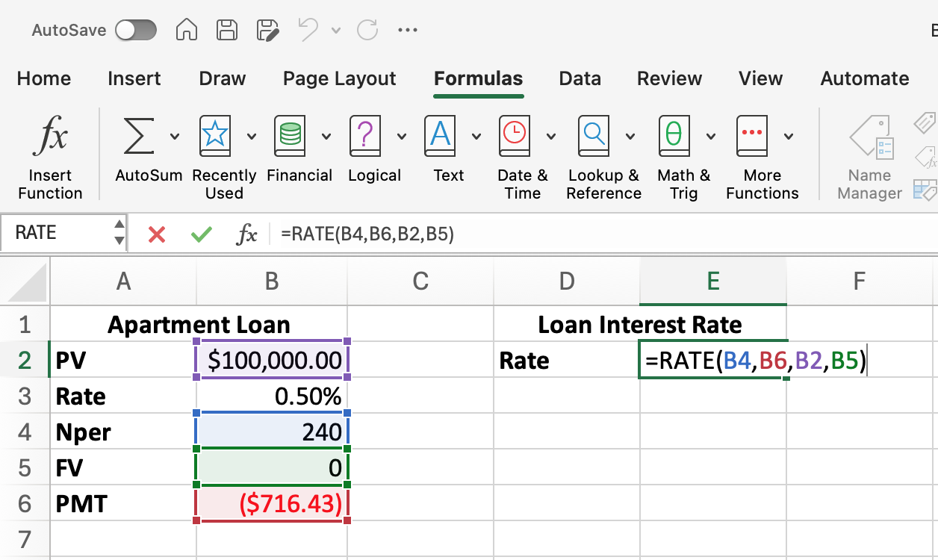
Task: Click the Redo circular arrow icon
Action: point(367,30)
